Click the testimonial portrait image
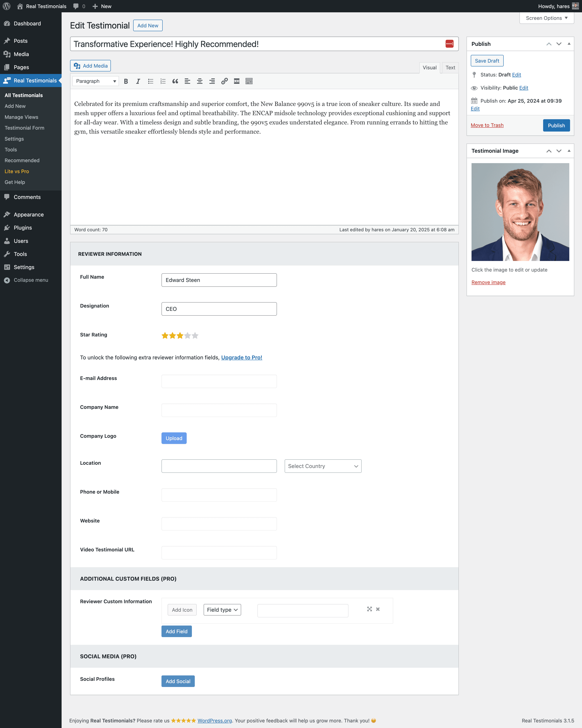The height and width of the screenshot is (728, 582). [x=520, y=212]
